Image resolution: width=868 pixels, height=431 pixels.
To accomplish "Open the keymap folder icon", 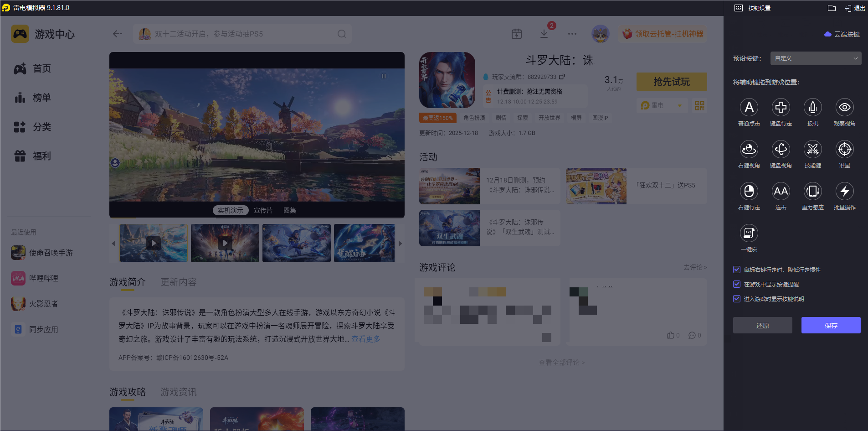I will click(832, 8).
